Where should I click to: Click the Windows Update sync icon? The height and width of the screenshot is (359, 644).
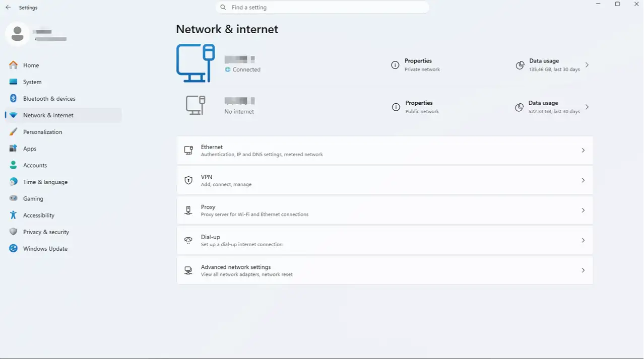point(14,249)
